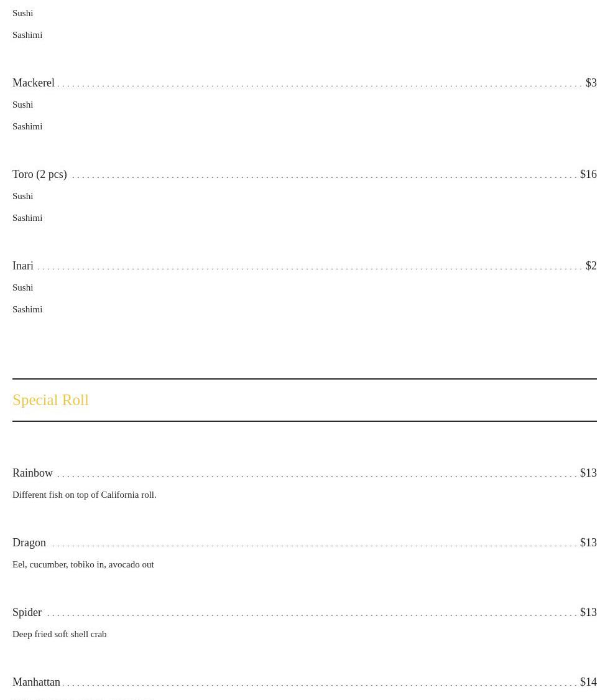Click the Special Roll section heading
This screenshot has height=700, width=600.
tap(50, 400)
